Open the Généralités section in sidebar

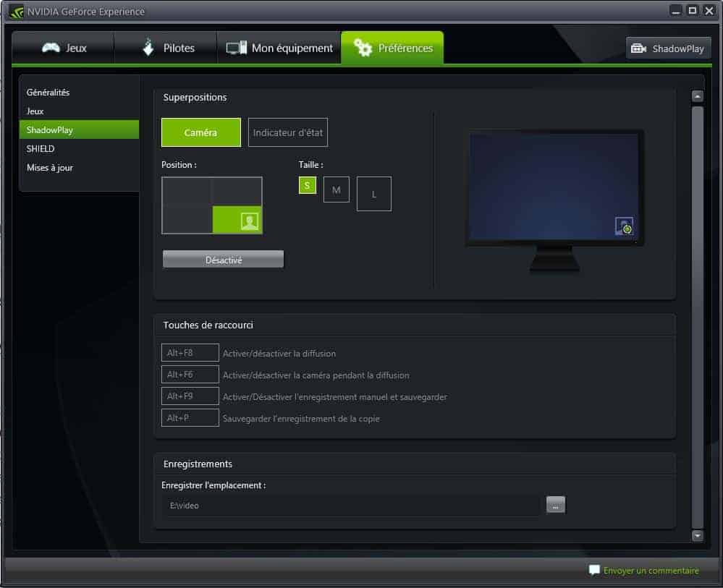(48, 93)
